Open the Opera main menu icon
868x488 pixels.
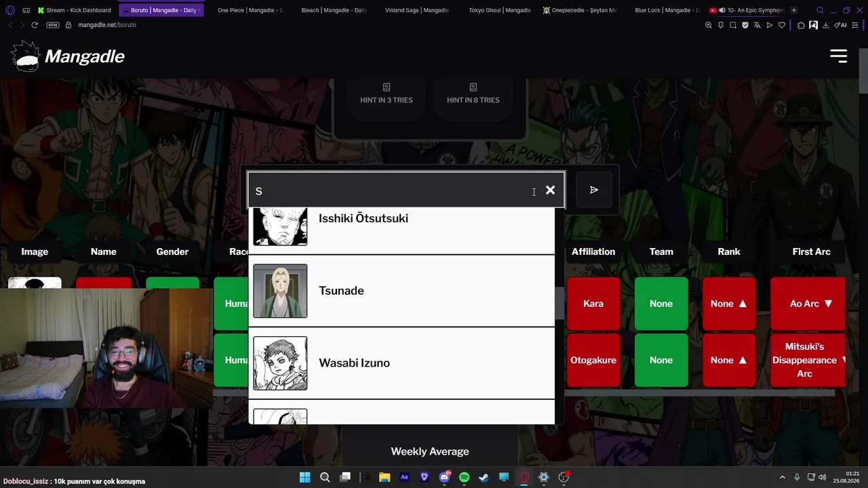point(9,10)
